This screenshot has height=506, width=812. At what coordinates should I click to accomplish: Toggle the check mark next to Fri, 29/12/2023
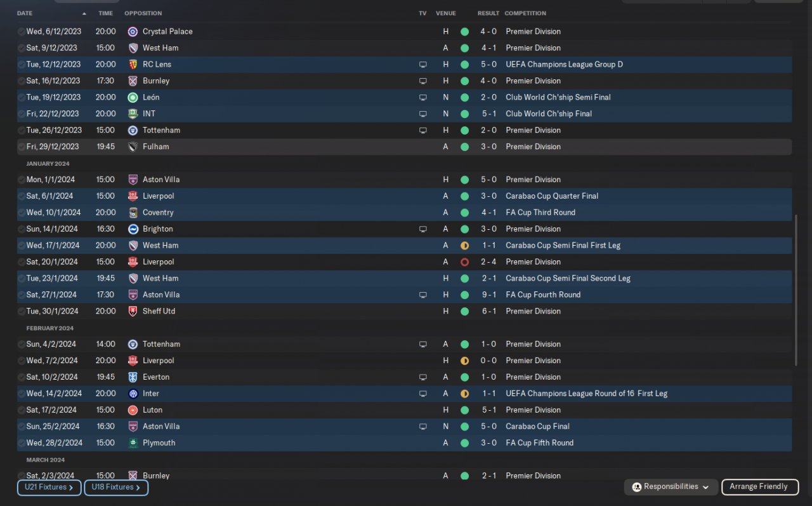pyautogui.click(x=22, y=147)
